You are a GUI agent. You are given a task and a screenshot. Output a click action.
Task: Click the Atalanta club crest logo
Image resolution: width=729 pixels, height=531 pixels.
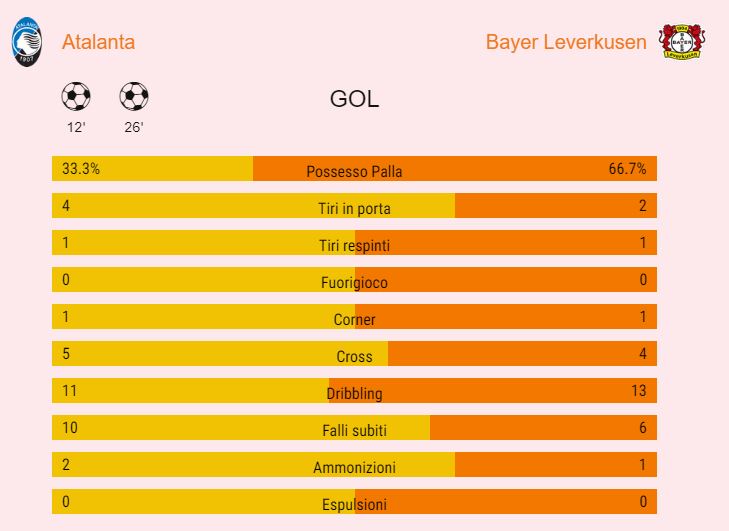(27, 44)
